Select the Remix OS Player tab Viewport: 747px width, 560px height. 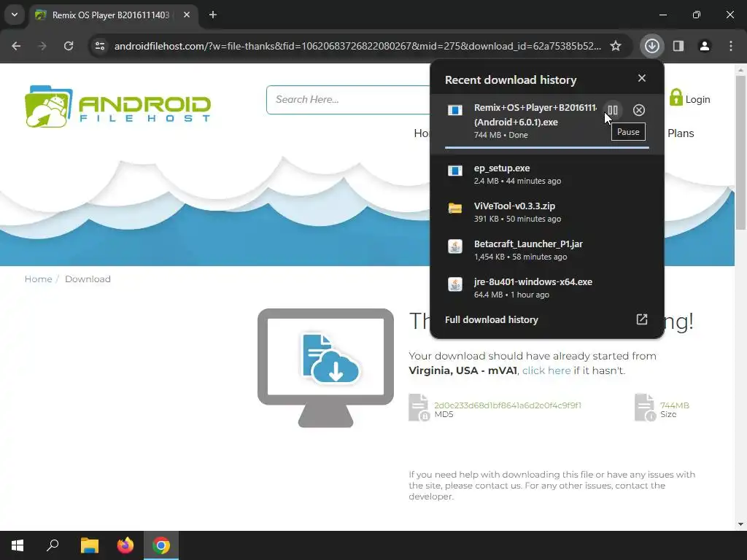[x=113, y=15]
